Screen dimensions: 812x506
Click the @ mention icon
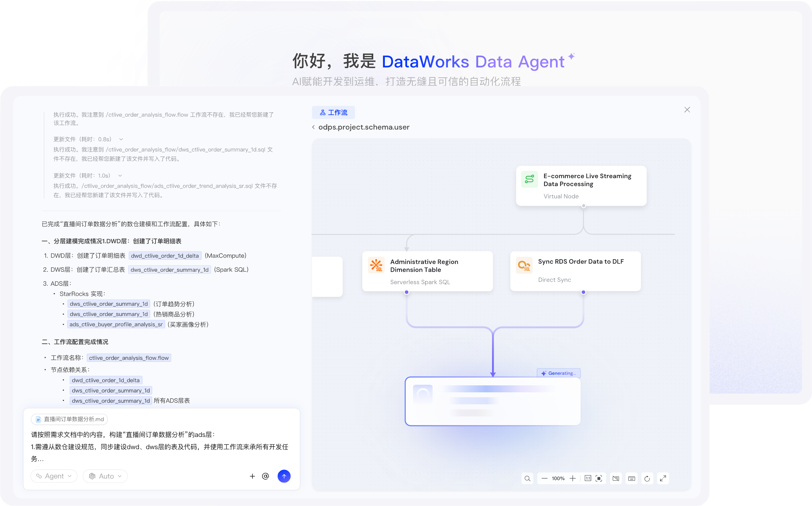tap(265, 476)
